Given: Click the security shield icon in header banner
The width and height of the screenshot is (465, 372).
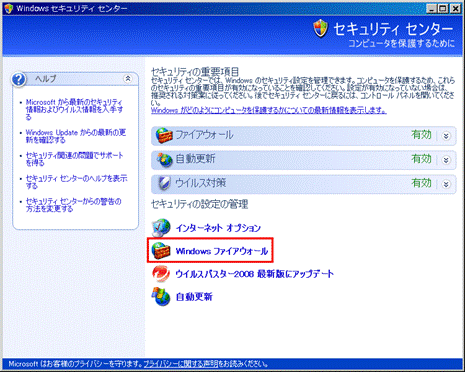Looking at the screenshot, I should click(321, 28).
